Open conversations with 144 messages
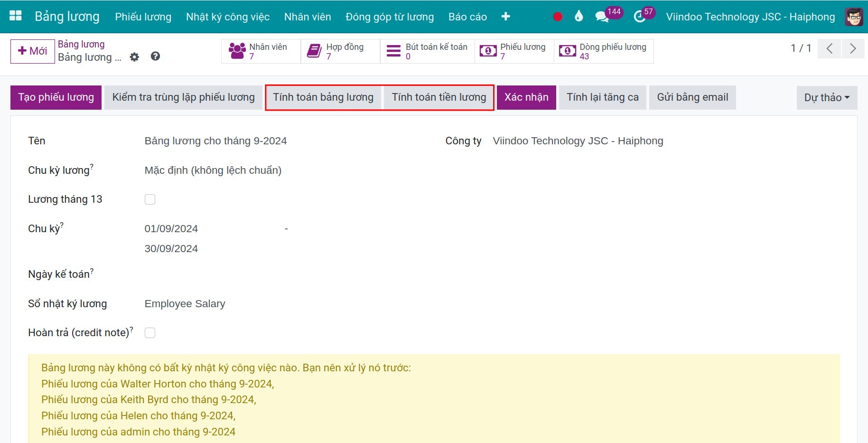The image size is (868, 443). [608, 16]
